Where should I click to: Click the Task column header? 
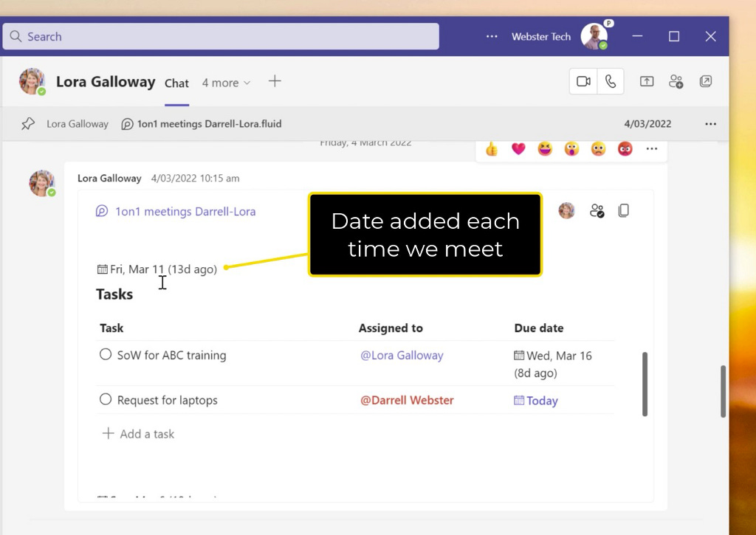tap(111, 328)
